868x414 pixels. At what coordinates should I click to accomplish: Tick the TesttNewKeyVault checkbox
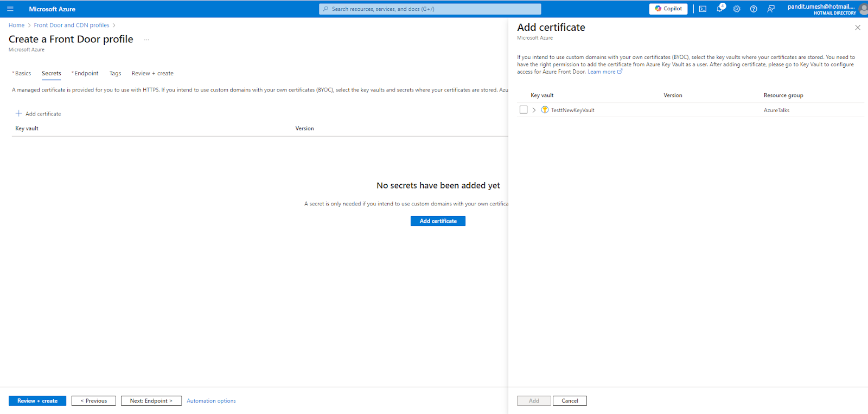click(x=524, y=109)
